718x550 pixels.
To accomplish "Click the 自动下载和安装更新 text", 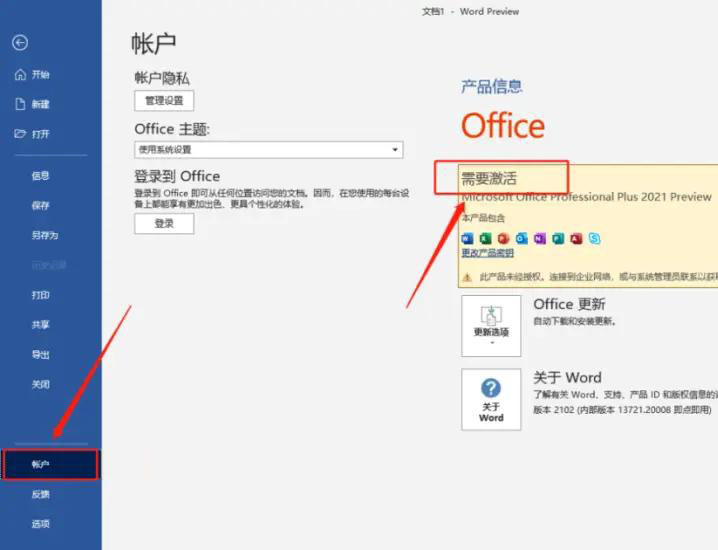I will click(x=574, y=321).
